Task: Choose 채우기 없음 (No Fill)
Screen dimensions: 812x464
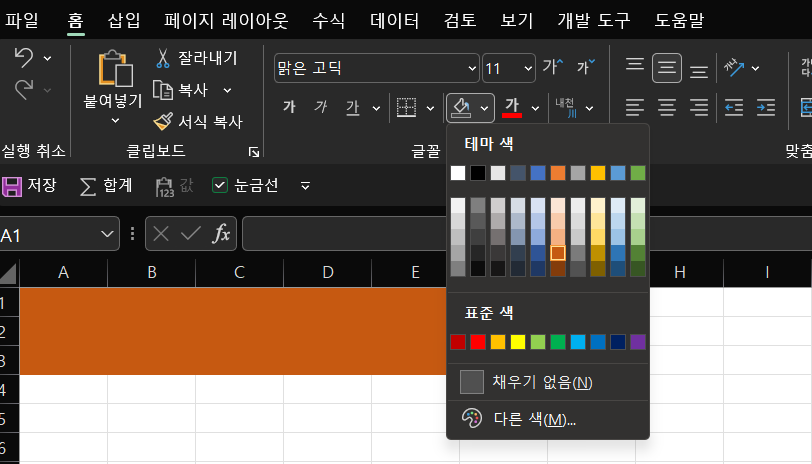Action: point(548,382)
